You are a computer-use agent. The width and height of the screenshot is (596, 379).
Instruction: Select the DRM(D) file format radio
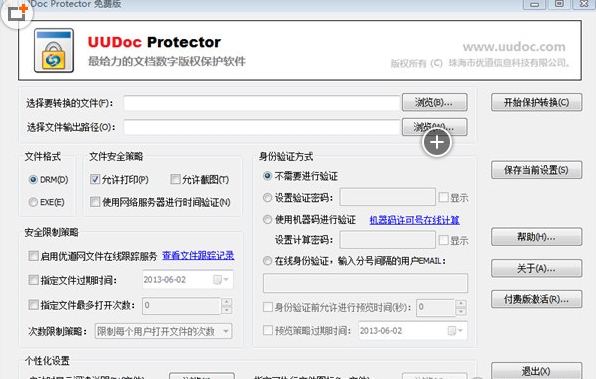pos(33,179)
